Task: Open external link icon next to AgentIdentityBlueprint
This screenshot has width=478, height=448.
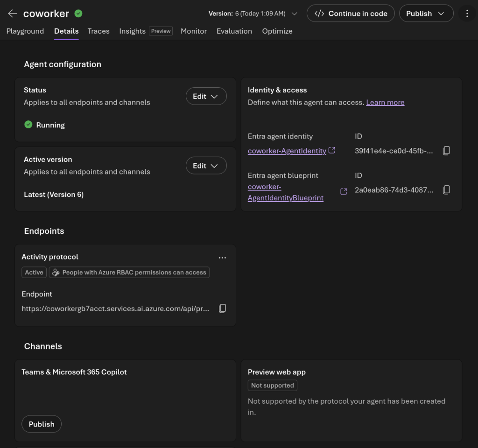Action: tap(344, 191)
